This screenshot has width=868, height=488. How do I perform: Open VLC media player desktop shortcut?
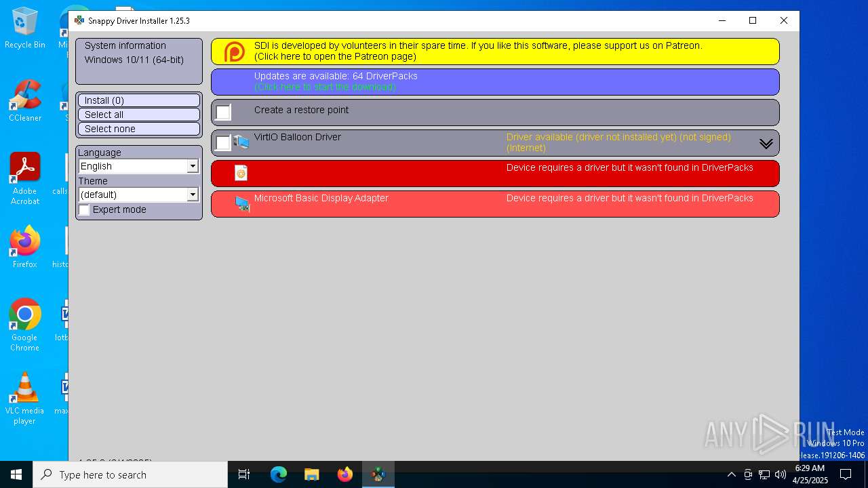point(25,399)
